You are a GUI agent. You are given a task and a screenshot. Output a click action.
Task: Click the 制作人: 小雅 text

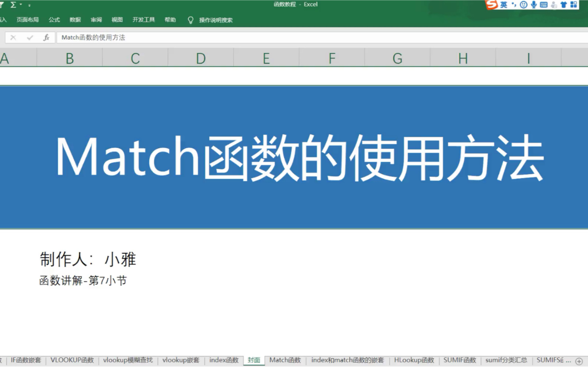coord(88,259)
